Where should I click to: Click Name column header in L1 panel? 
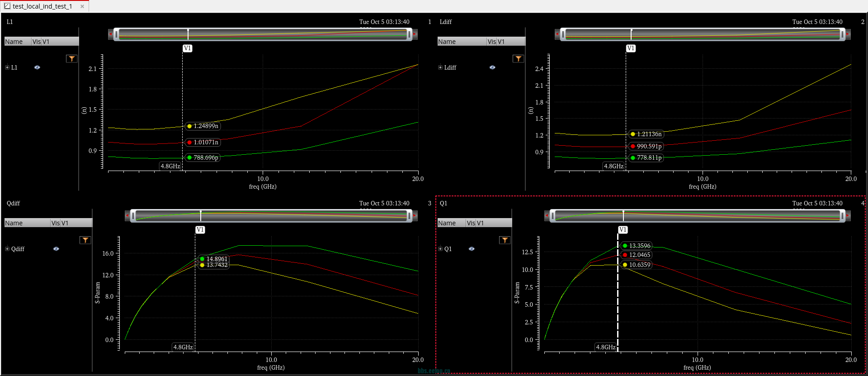pos(18,42)
